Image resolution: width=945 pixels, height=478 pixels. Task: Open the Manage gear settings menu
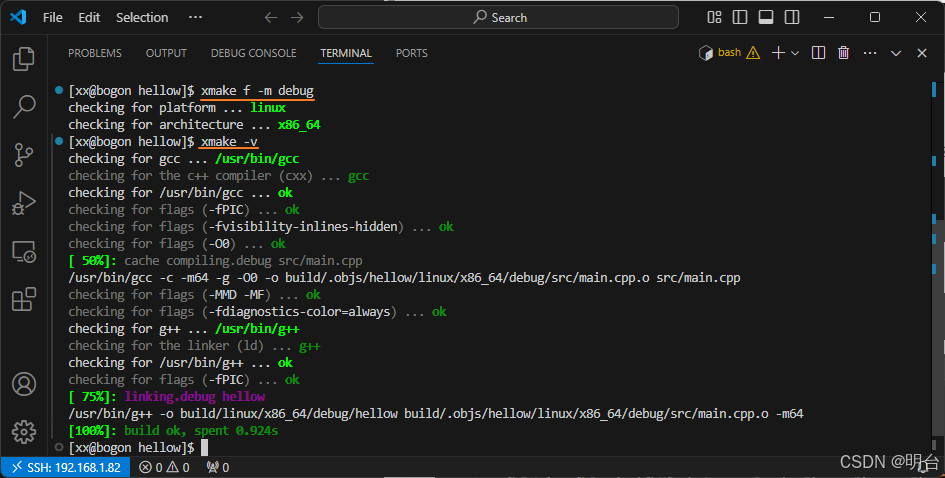tap(24, 432)
